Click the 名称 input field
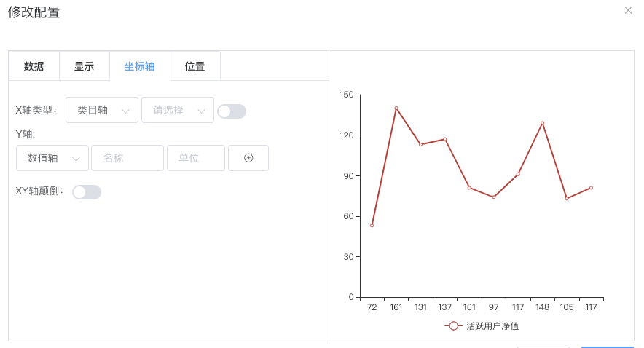 click(x=127, y=158)
